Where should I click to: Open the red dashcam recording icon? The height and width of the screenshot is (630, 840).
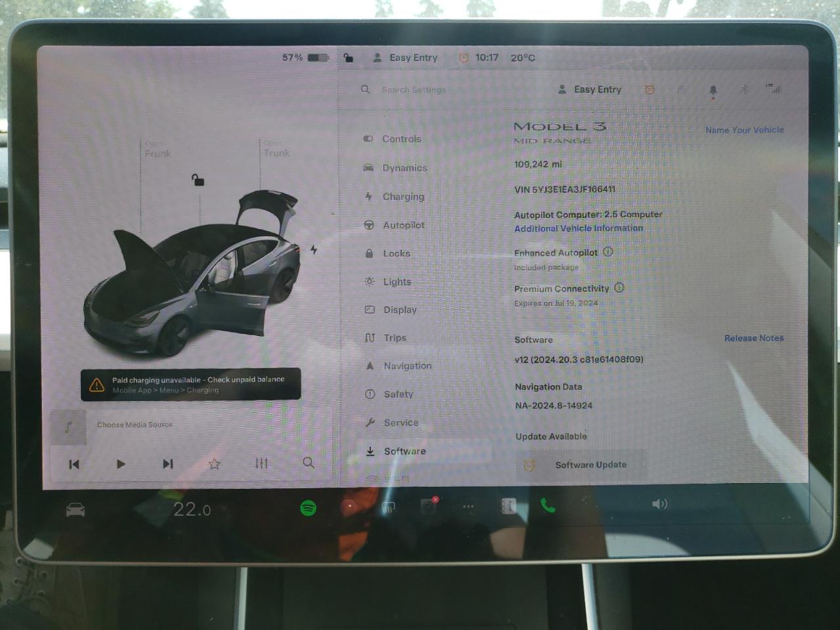(x=349, y=507)
